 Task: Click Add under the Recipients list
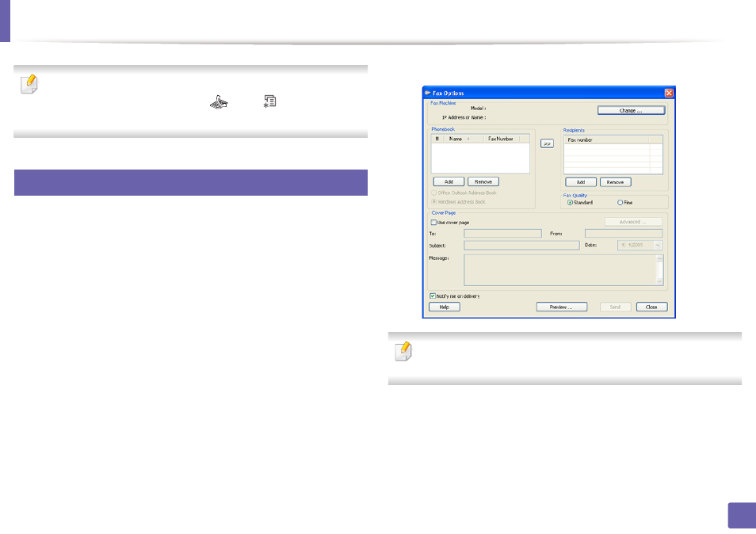[x=581, y=182]
